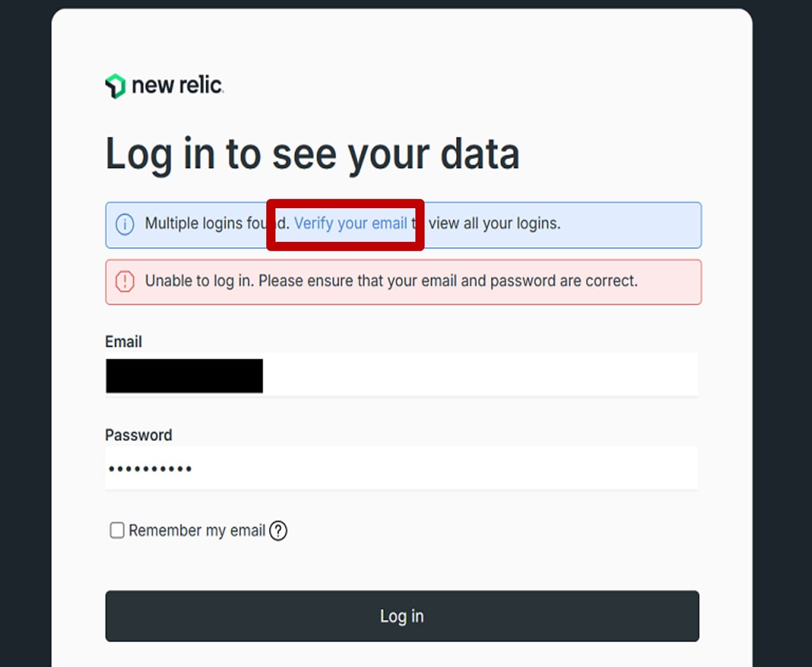Click the "Unable to log in" error message
812x667 pixels.
point(391,281)
